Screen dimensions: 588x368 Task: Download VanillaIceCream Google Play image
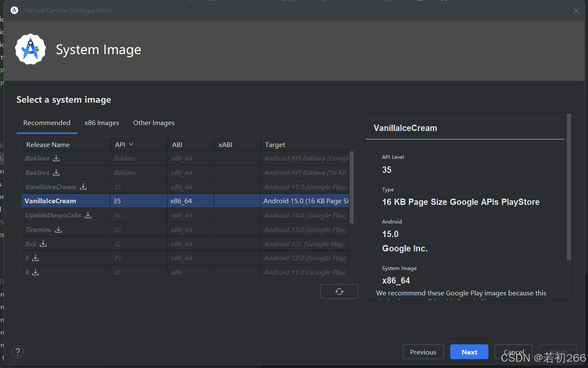click(83, 187)
